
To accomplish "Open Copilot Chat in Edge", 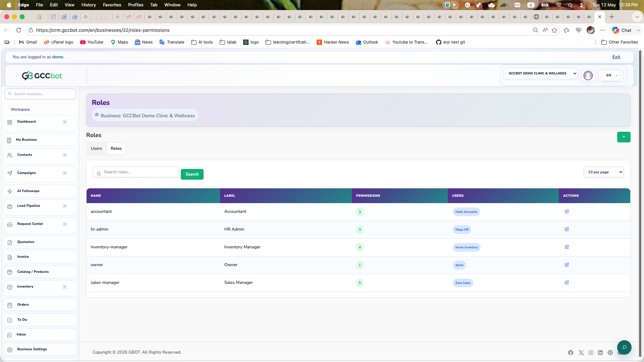I will click(622, 30).
